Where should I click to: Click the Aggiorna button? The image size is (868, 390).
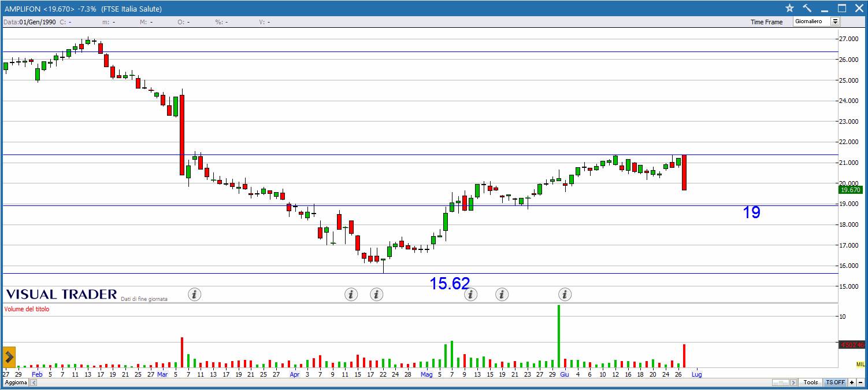[16, 382]
